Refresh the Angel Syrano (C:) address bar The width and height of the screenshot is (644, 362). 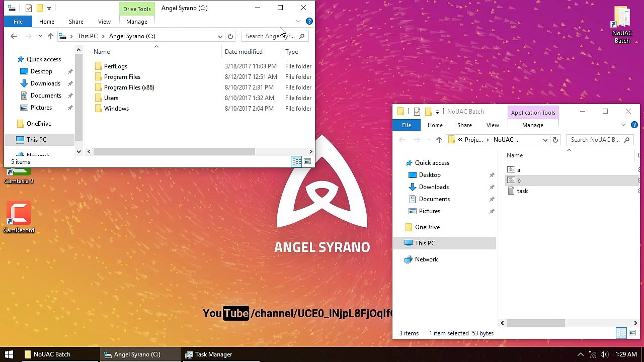230,36
